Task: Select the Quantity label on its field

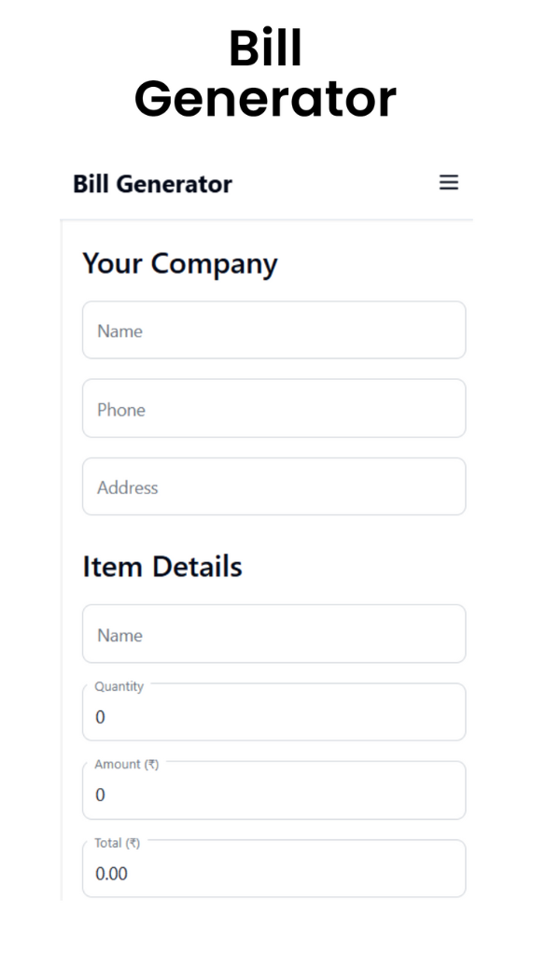Action: 118,686
